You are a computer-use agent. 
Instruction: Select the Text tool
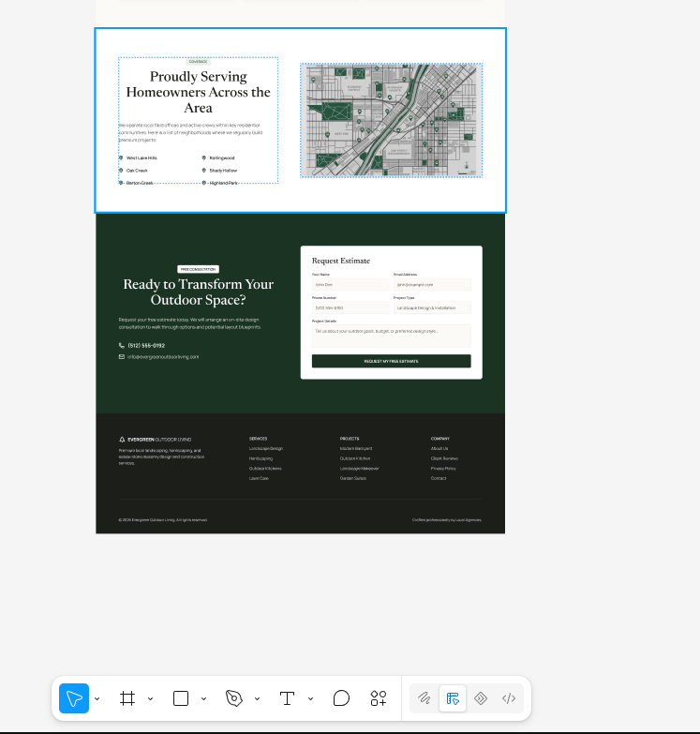[x=288, y=698]
